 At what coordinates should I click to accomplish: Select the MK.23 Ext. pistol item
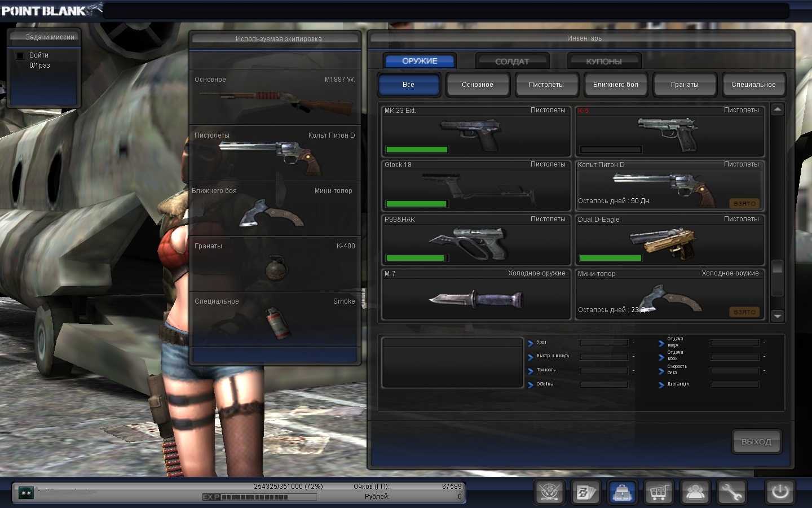pos(476,132)
